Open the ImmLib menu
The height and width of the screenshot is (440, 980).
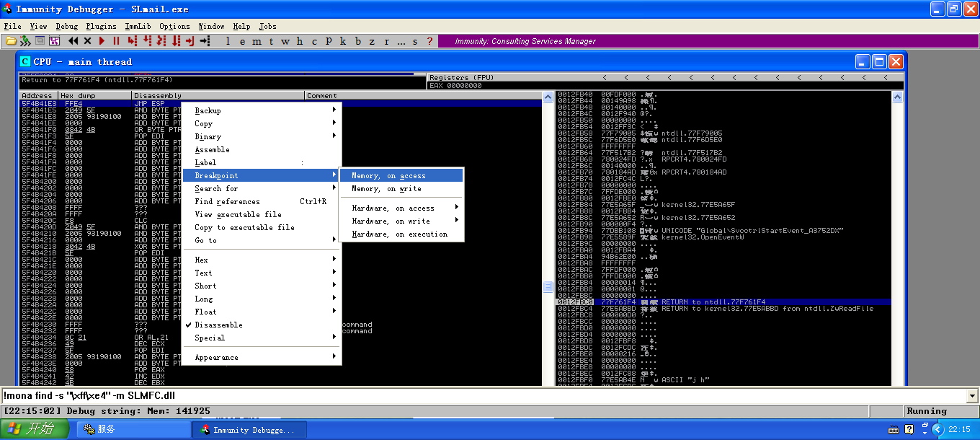pos(138,26)
